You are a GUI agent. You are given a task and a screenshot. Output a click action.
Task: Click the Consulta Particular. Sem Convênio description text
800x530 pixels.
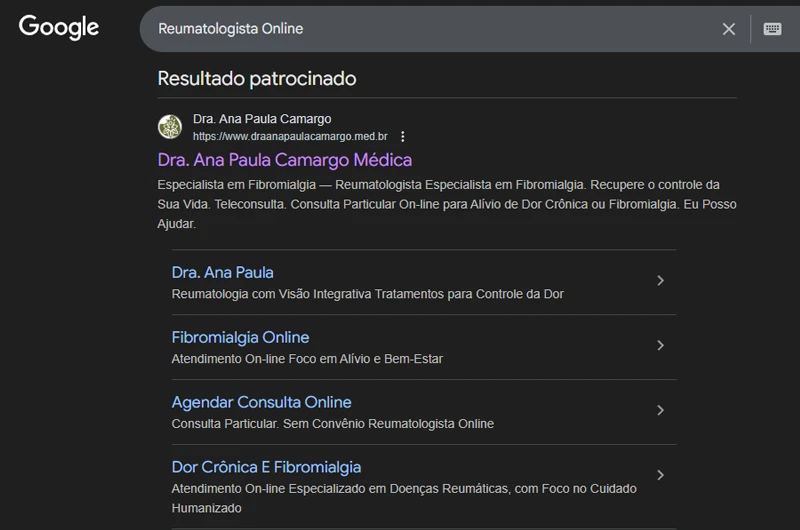tap(332, 424)
